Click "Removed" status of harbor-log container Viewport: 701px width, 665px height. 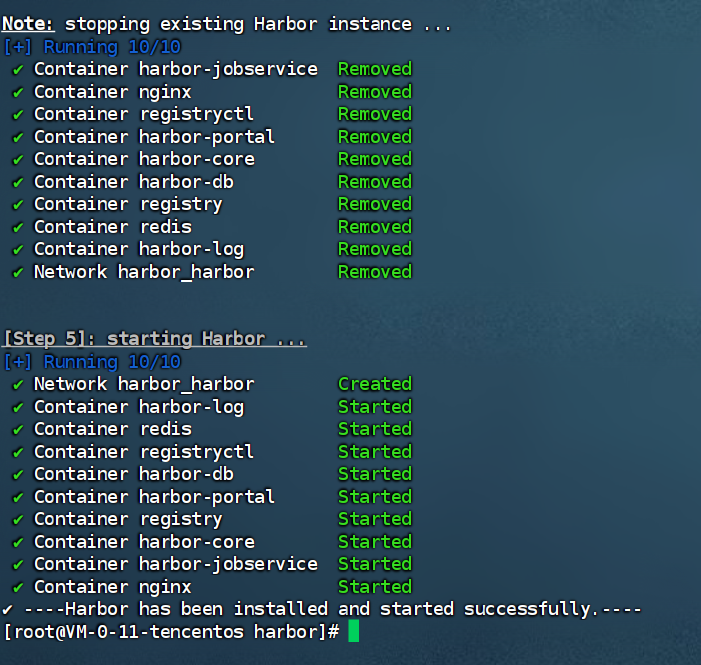coord(375,249)
